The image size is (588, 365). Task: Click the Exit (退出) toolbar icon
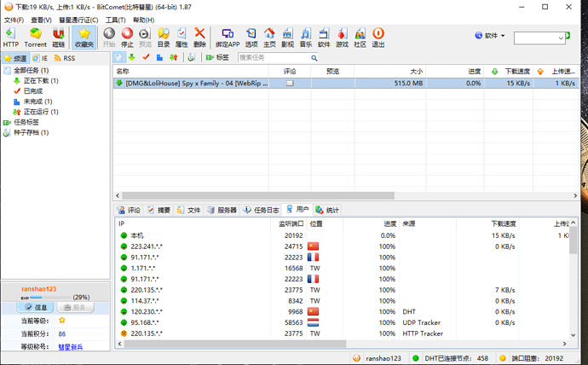click(x=378, y=38)
